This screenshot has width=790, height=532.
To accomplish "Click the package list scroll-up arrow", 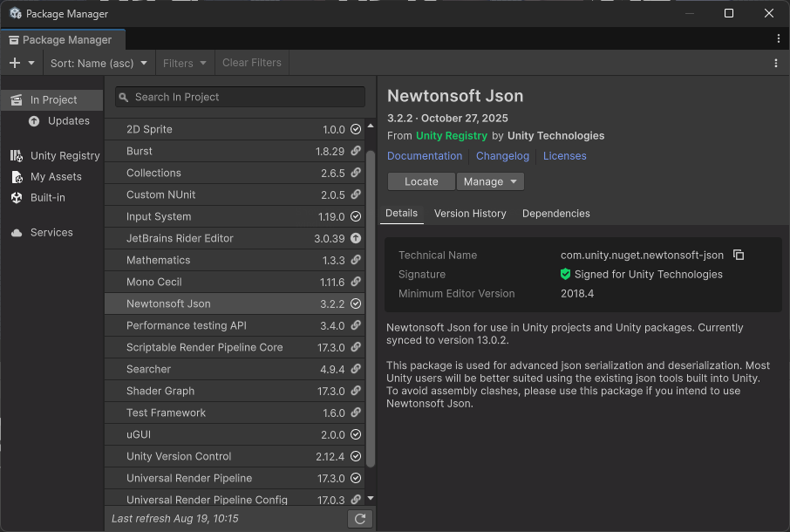I will [x=371, y=126].
